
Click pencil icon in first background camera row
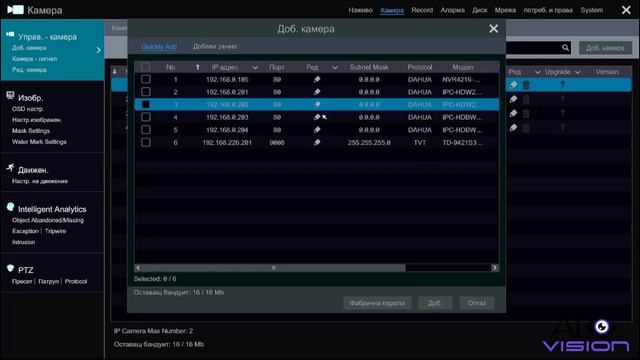(x=513, y=85)
